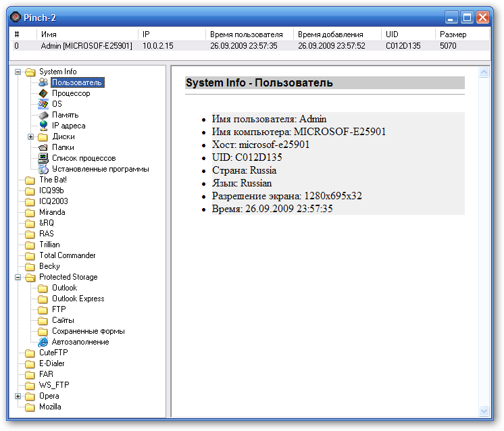Click the details pane scroll up arrow

pyautogui.click(x=484, y=72)
